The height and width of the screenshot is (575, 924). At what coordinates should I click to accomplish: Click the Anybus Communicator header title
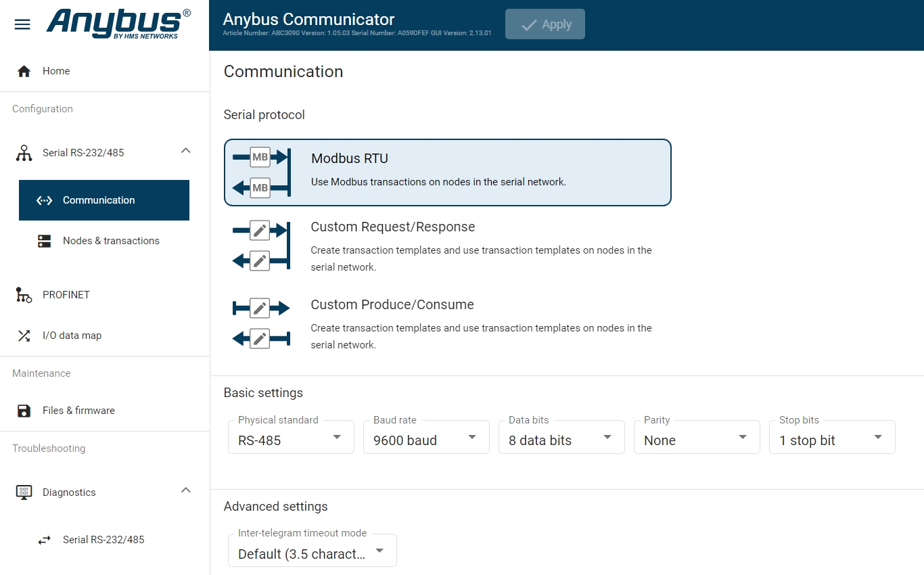click(x=308, y=20)
